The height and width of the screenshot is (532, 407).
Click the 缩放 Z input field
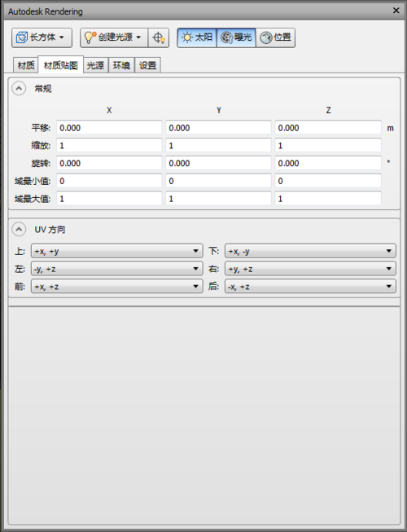pos(328,146)
